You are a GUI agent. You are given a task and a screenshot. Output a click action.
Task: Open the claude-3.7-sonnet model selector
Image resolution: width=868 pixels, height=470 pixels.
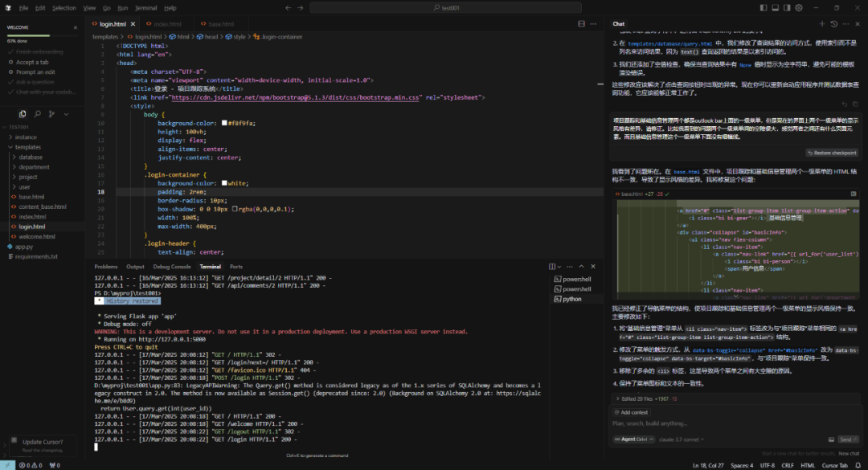pyautogui.click(x=682, y=439)
